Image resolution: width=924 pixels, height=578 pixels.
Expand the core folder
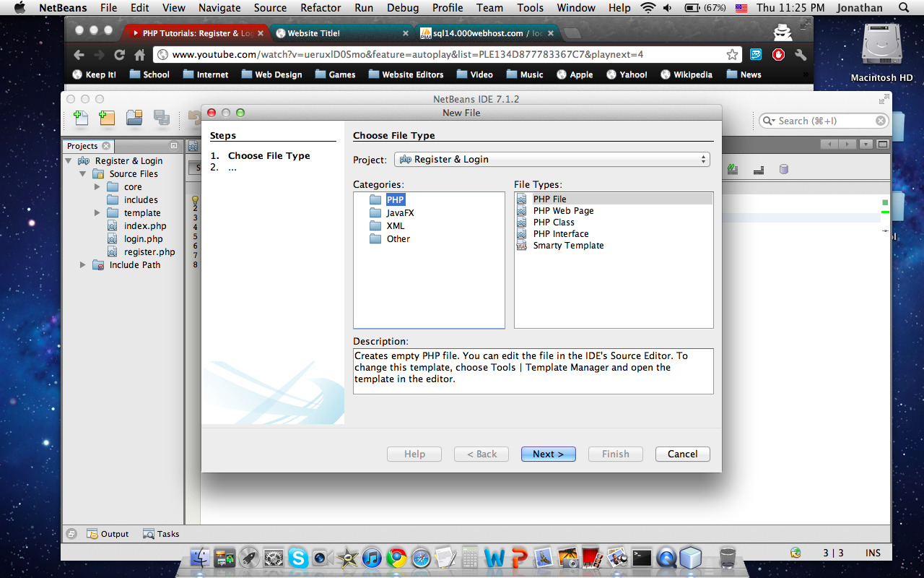coord(97,187)
